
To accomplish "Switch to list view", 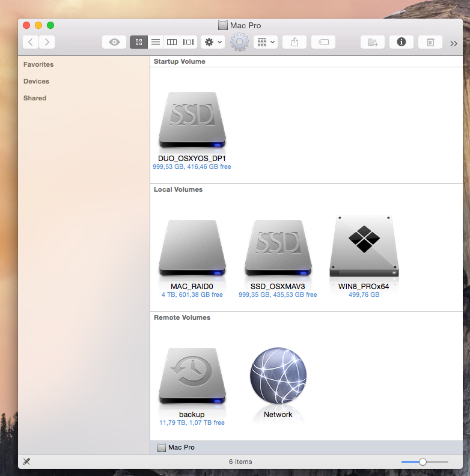I will click(156, 42).
